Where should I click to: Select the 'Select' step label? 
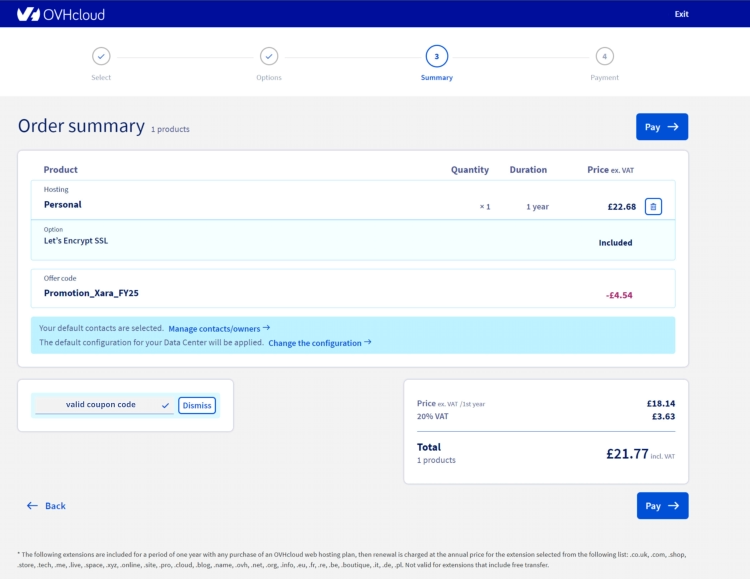[x=101, y=78]
